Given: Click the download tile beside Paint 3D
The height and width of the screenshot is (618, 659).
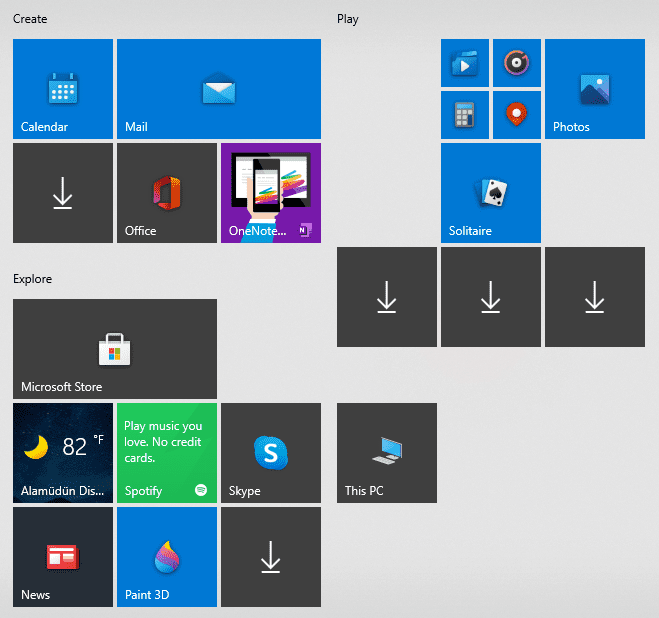Looking at the screenshot, I should [x=271, y=557].
